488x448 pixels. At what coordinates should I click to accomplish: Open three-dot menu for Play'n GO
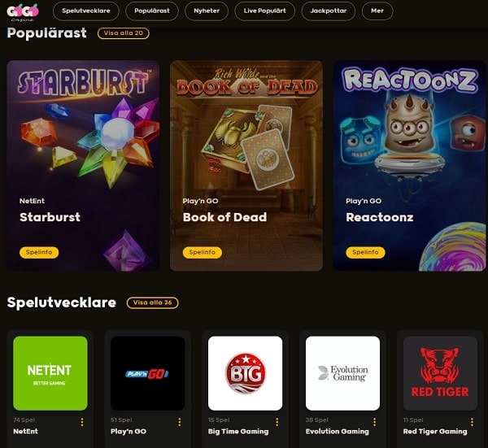click(180, 422)
